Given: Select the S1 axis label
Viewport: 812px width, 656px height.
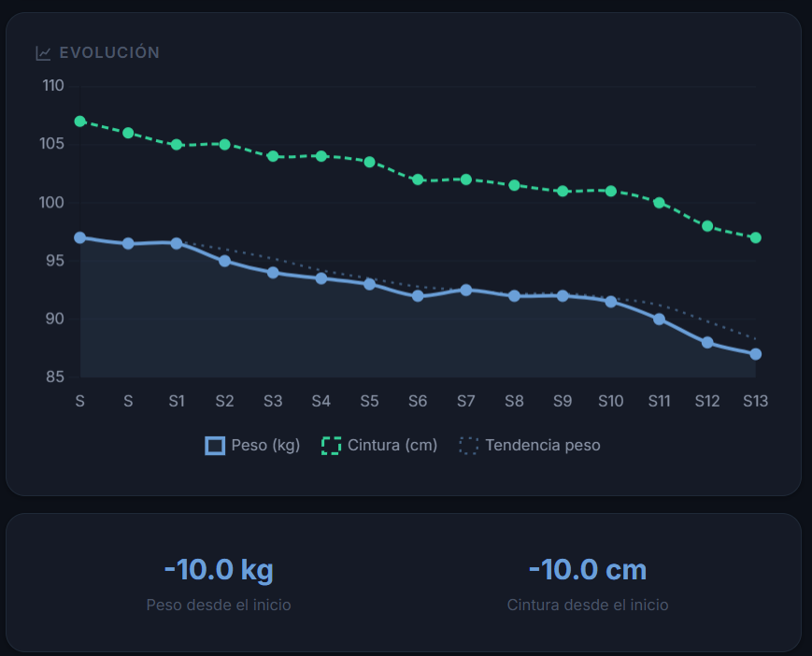Looking at the screenshot, I should pyautogui.click(x=176, y=401).
